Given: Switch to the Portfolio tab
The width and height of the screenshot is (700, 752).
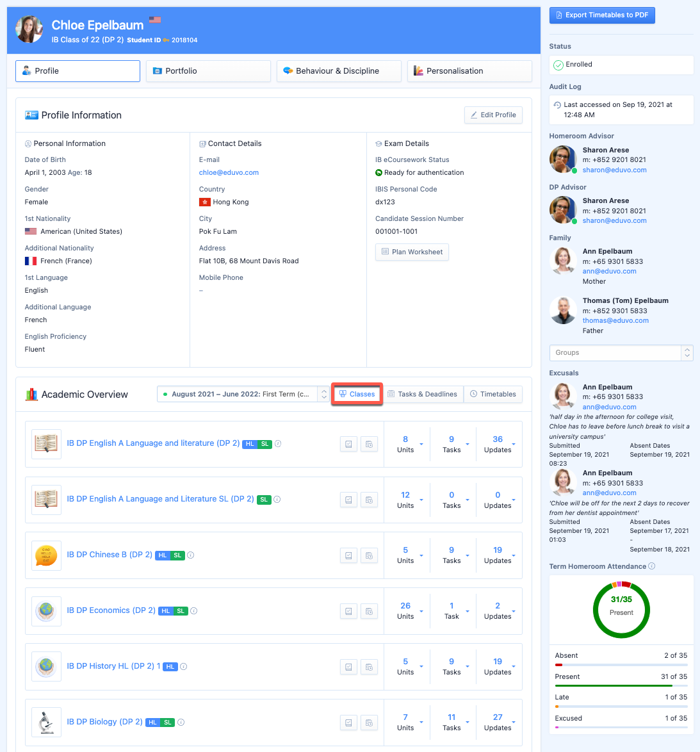Looking at the screenshot, I should (208, 71).
